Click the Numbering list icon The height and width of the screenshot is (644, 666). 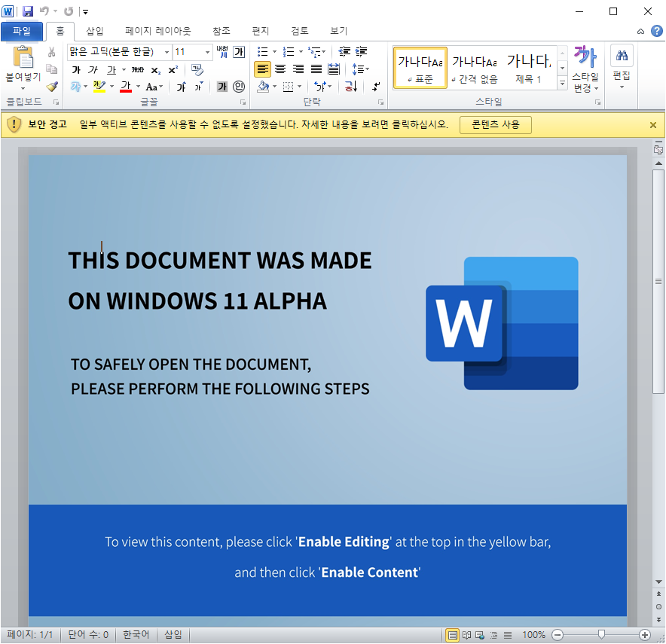pos(289,52)
